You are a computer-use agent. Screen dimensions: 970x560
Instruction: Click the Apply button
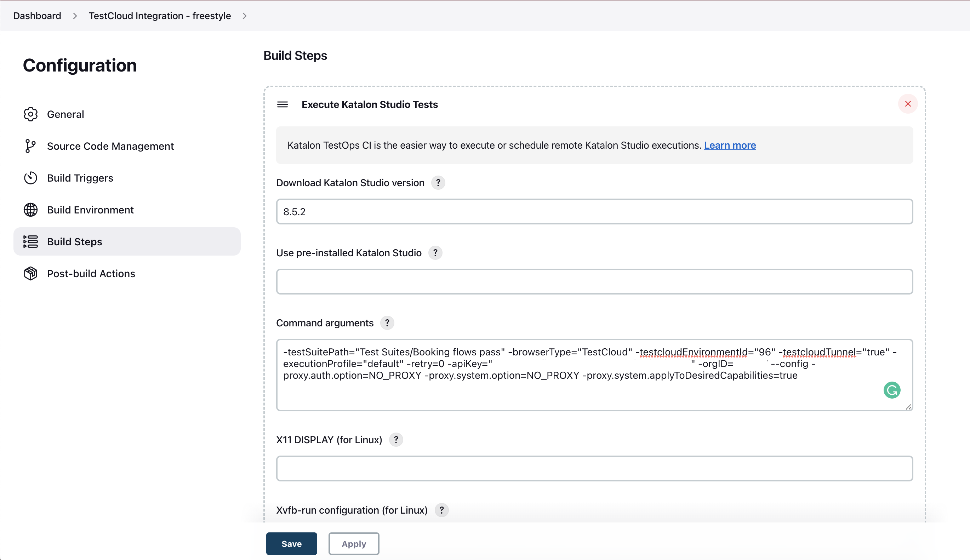(x=353, y=543)
